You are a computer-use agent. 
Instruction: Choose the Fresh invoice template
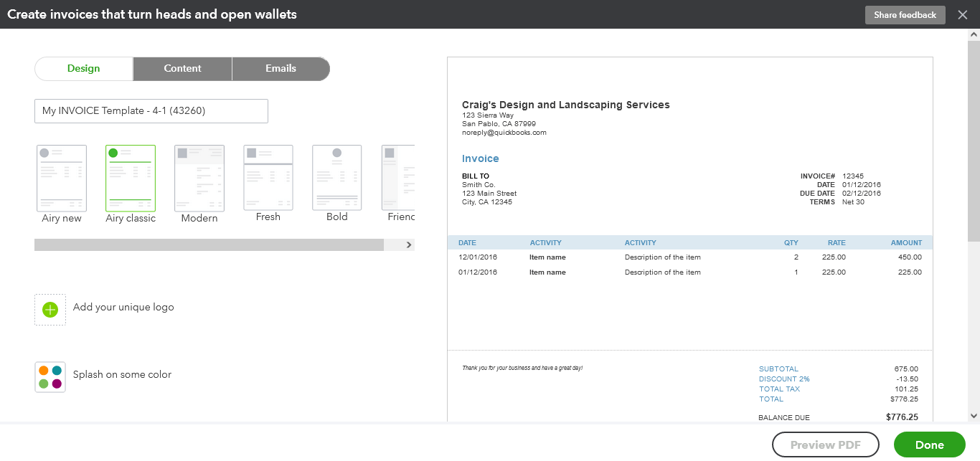tap(268, 179)
